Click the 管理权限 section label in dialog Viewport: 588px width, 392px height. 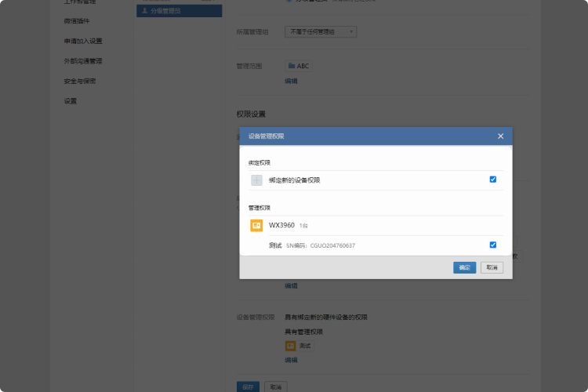(x=260, y=208)
